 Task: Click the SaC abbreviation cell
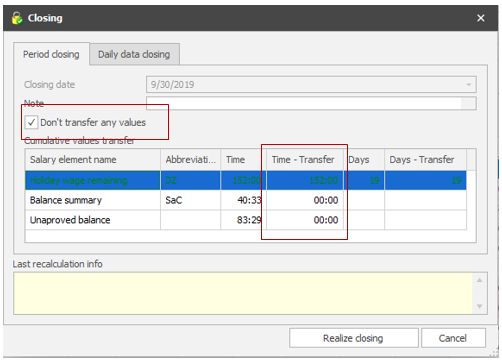click(x=190, y=200)
